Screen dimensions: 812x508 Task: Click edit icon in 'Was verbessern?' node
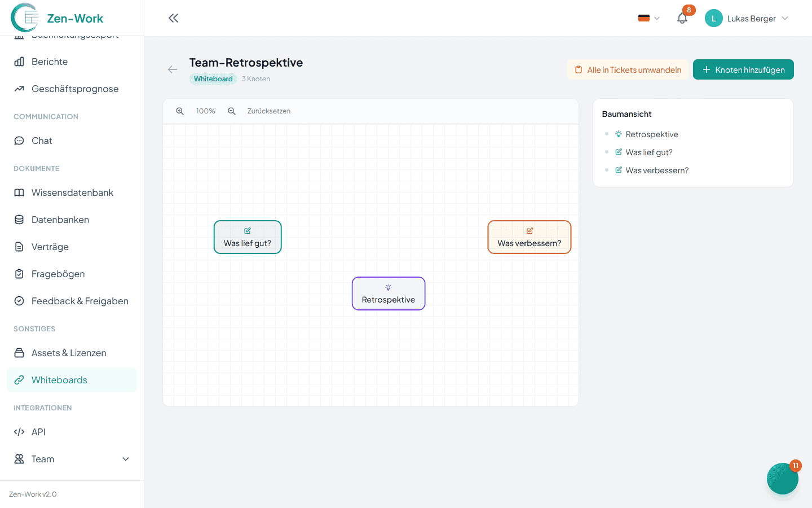tap(529, 231)
